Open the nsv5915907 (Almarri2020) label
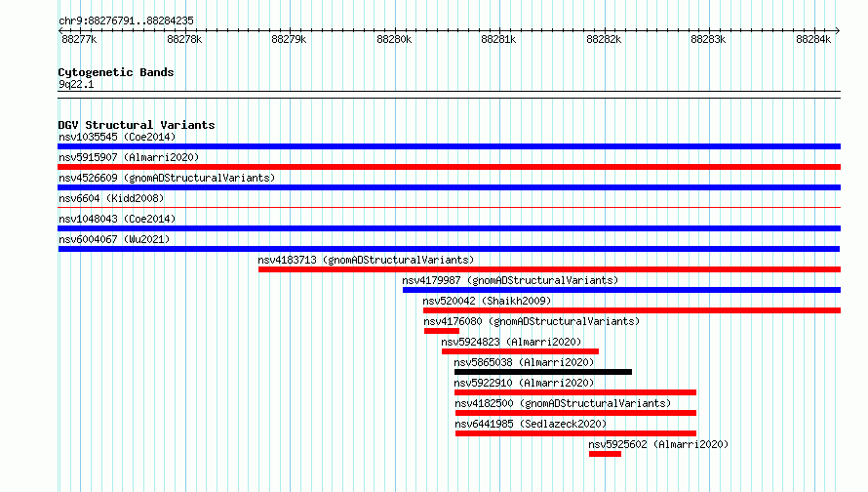 (129, 157)
